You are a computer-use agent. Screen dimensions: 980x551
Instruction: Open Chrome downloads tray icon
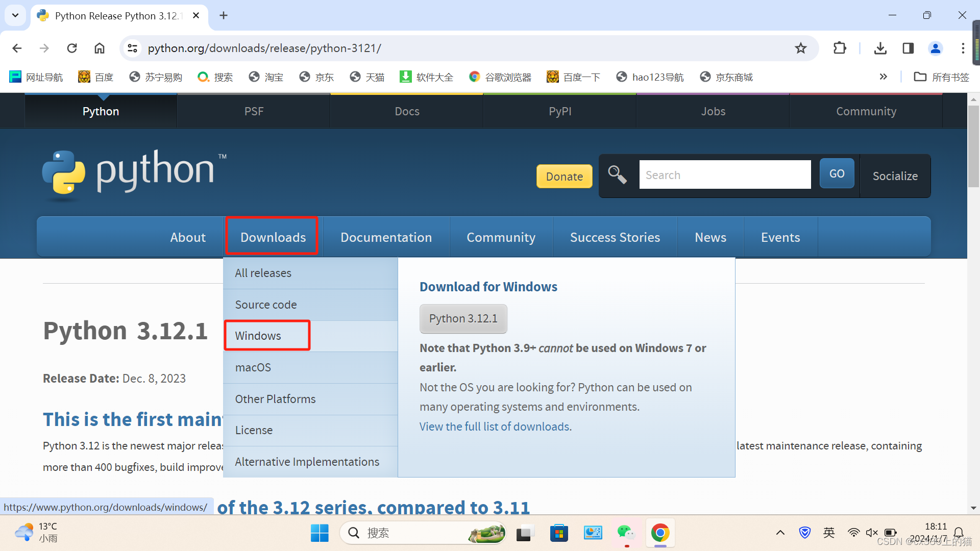(x=880, y=48)
